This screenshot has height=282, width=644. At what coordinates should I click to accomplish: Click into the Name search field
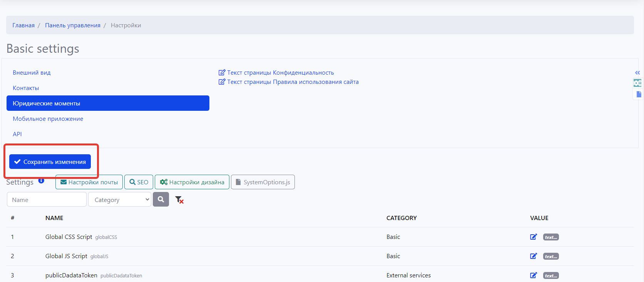(47, 200)
